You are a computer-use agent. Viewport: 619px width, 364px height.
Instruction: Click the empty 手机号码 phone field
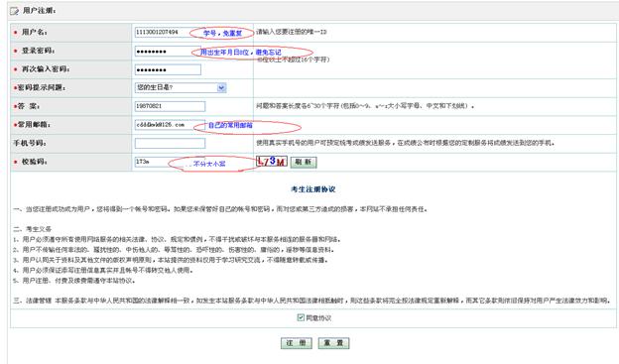[x=171, y=143]
